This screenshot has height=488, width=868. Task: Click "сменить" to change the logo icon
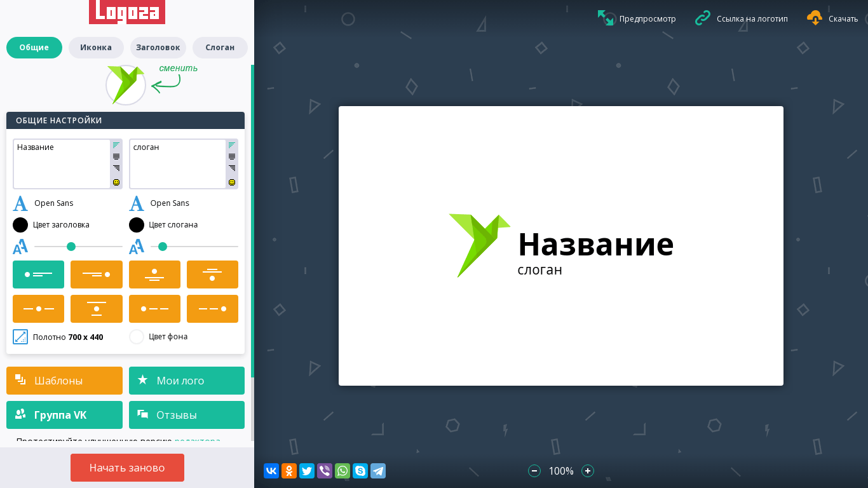pyautogui.click(x=177, y=68)
